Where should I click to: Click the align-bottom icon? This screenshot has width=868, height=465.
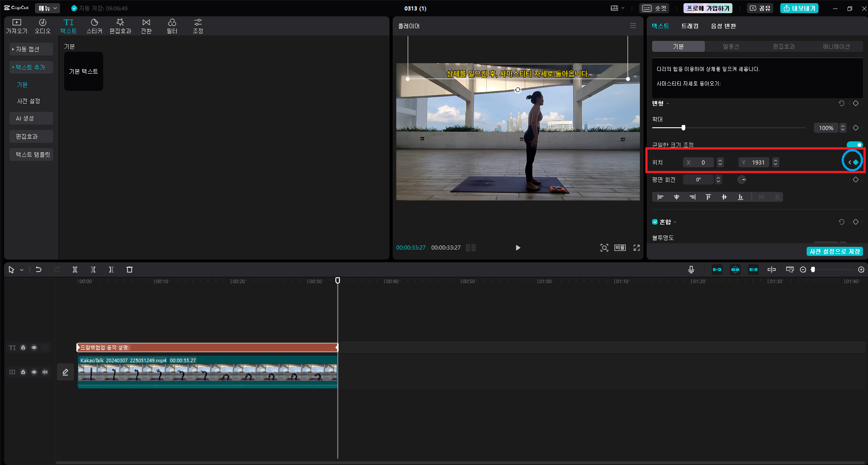coord(740,197)
